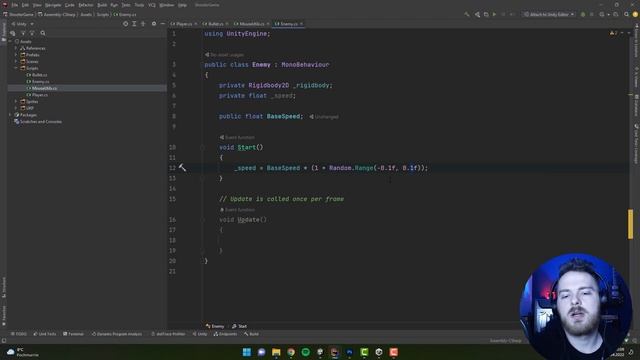Click Assembly-CSharp in navigation breadcrumb
This screenshot has width=640, height=360.
point(56,14)
